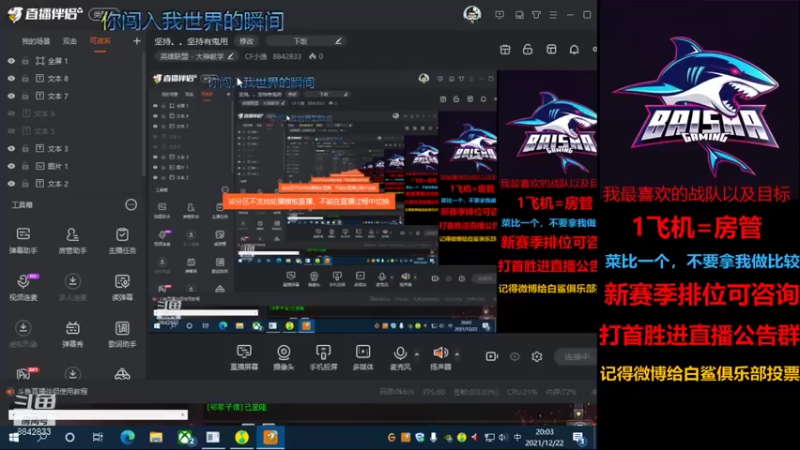Switch to 双击 scene tab
This screenshot has height=450, width=800.
pyautogui.click(x=69, y=41)
